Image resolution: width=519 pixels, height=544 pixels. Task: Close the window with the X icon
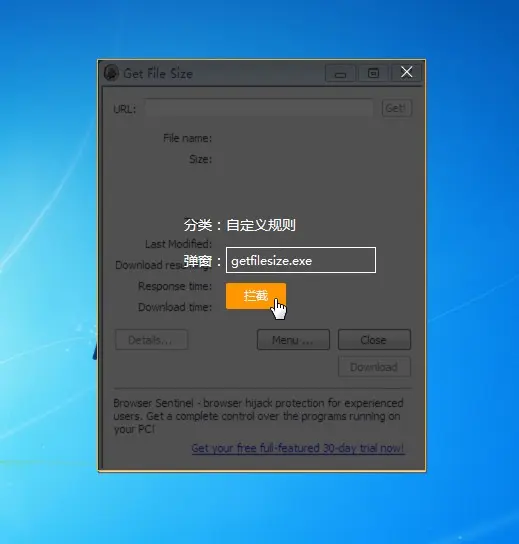[407, 73]
